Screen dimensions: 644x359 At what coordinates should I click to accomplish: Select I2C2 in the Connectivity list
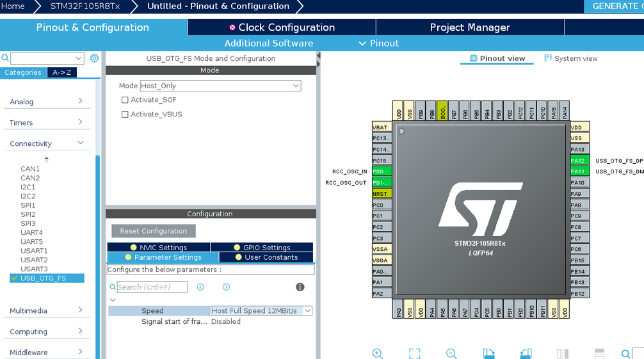28,196
